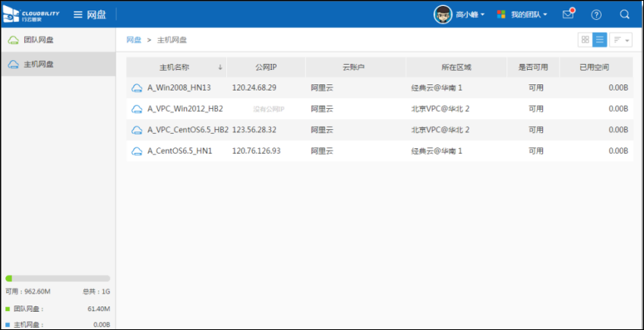
Task: Select 主机网盘 in the sidebar
Action: click(x=58, y=64)
